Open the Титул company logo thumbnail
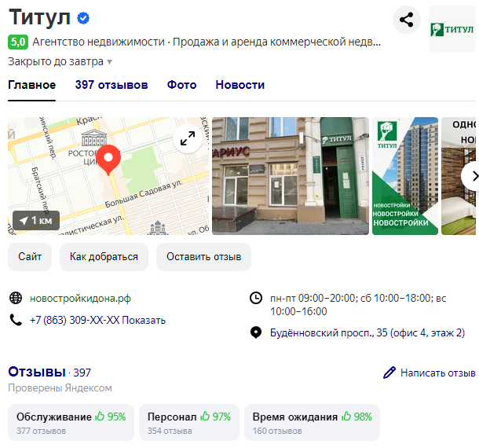Viewport: 479px width, 448px height. (x=452, y=29)
